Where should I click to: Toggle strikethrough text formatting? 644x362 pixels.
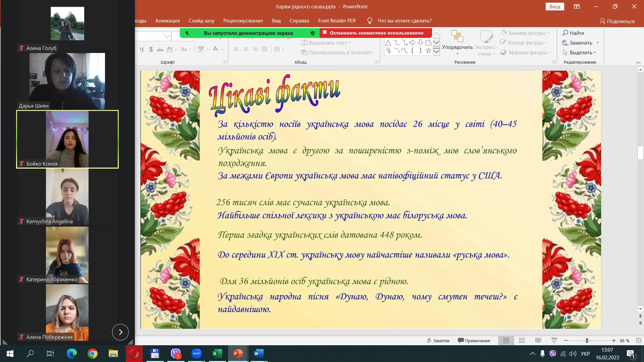[160, 49]
